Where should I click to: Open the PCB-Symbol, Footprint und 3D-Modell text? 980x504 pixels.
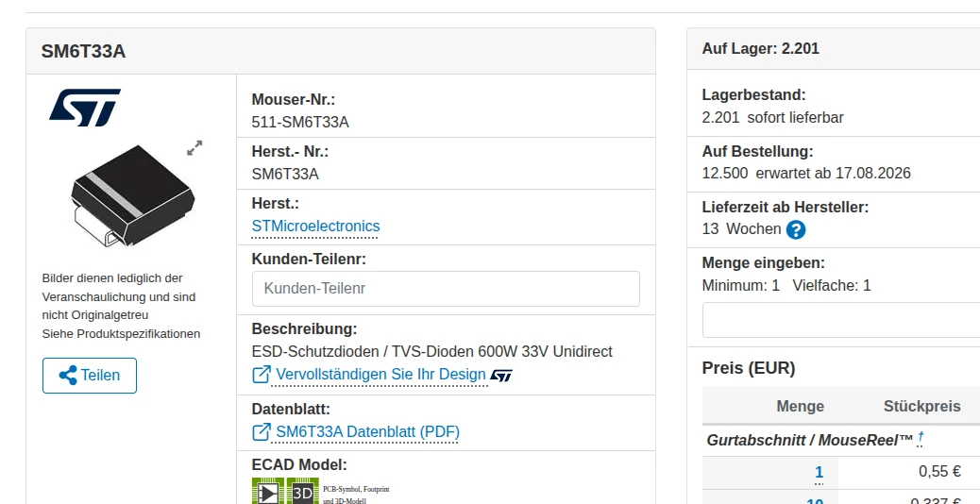pos(356,495)
